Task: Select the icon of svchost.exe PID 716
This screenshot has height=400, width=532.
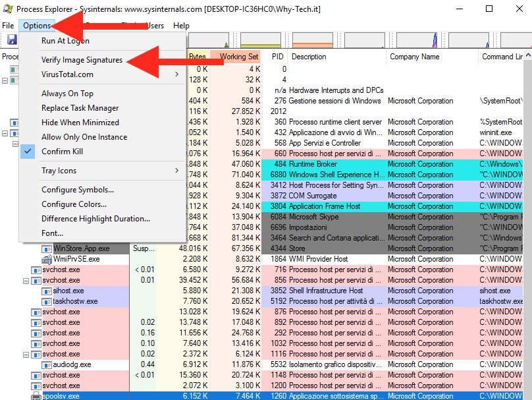Action: 36,270
